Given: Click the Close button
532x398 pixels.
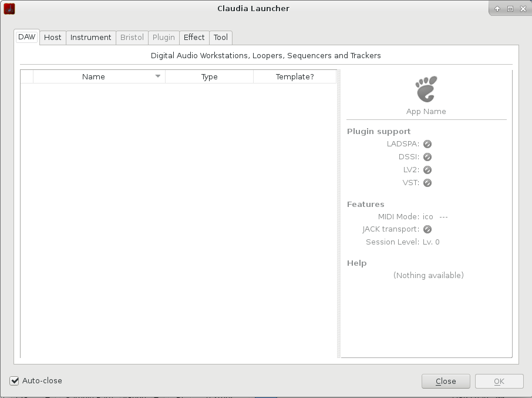Looking at the screenshot, I should (x=446, y=382).
